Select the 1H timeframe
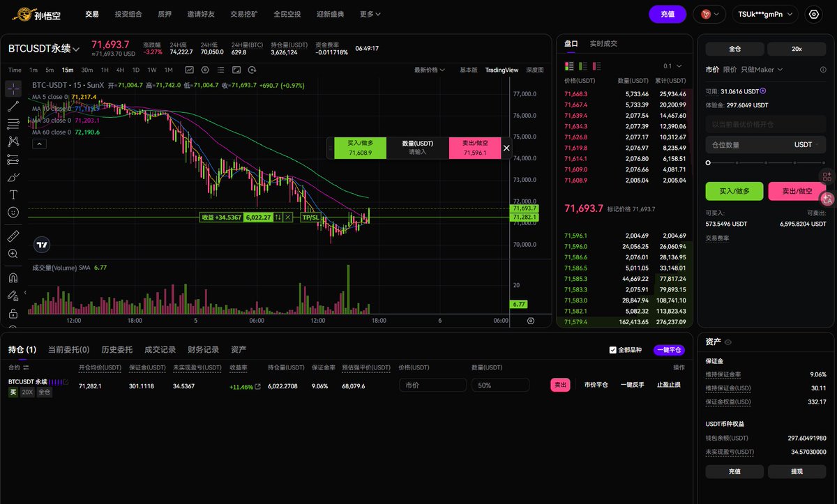The height and width of the screenshot is (504, 837). (105, 70)
